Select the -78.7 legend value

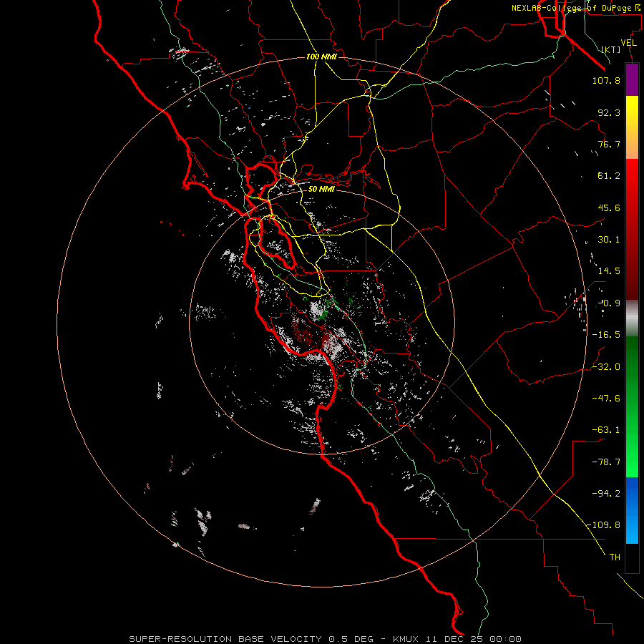[606, 462]
